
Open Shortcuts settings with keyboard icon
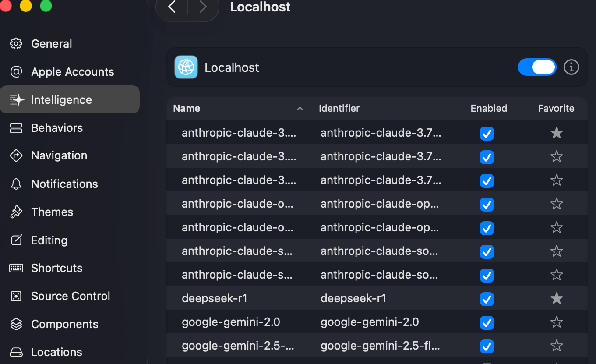[16, 268]
